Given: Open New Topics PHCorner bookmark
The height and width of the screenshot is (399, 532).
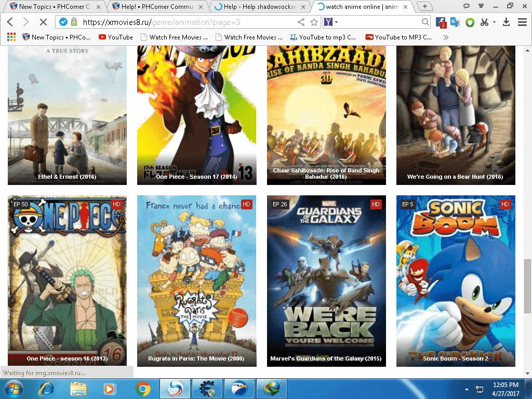Looking at the screenshot, I should (x=56, y=37).
